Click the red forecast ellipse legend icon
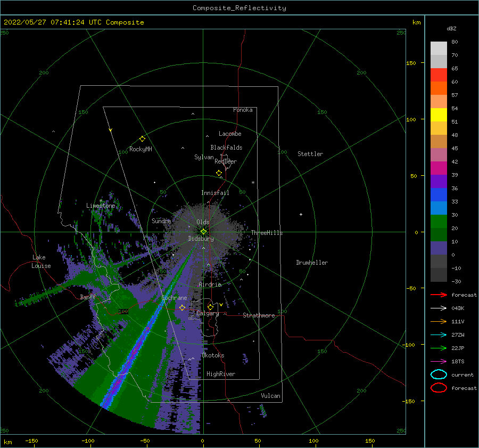 [x=439, y=388]
